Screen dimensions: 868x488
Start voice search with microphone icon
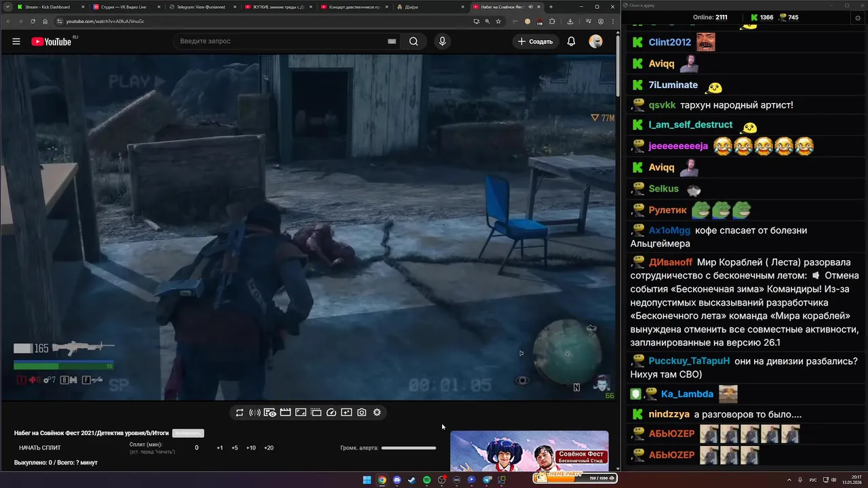[442, 41]
